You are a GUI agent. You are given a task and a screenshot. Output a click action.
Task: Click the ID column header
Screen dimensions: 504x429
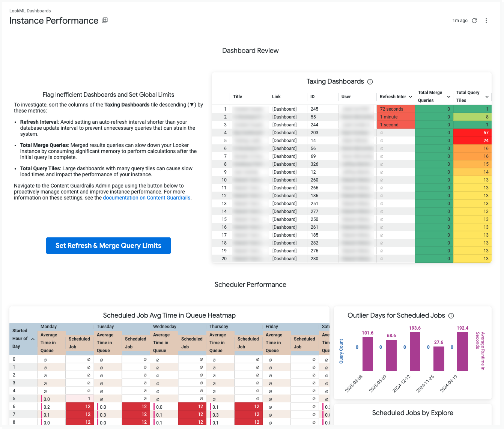(x=312, y=97)
